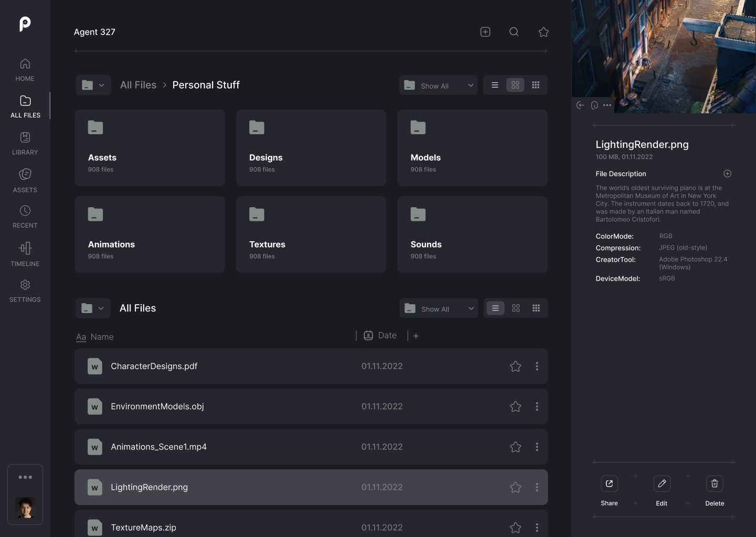This screenshot has height=537, width=756.
Task: Sort files by the Date column
Action: (387, 336)
